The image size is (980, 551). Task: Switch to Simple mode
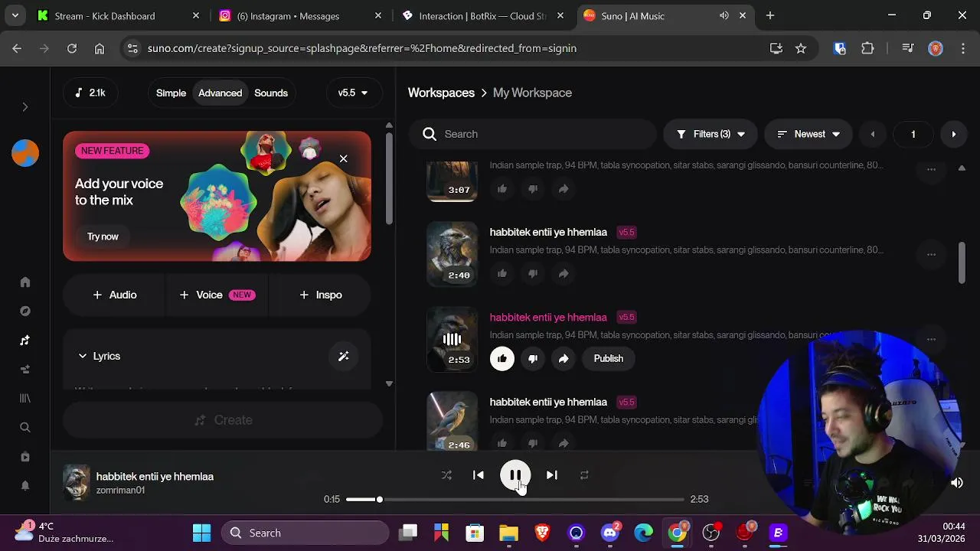(x=171, y=93)
